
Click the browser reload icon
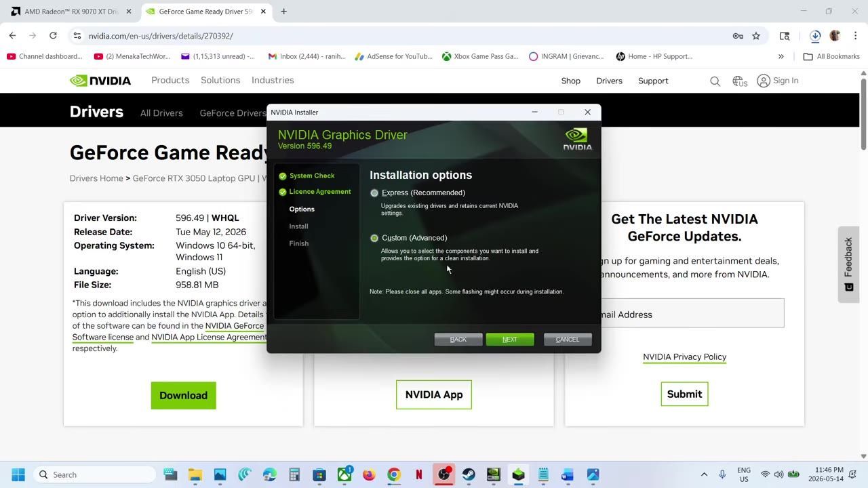(x=53, y=36)
